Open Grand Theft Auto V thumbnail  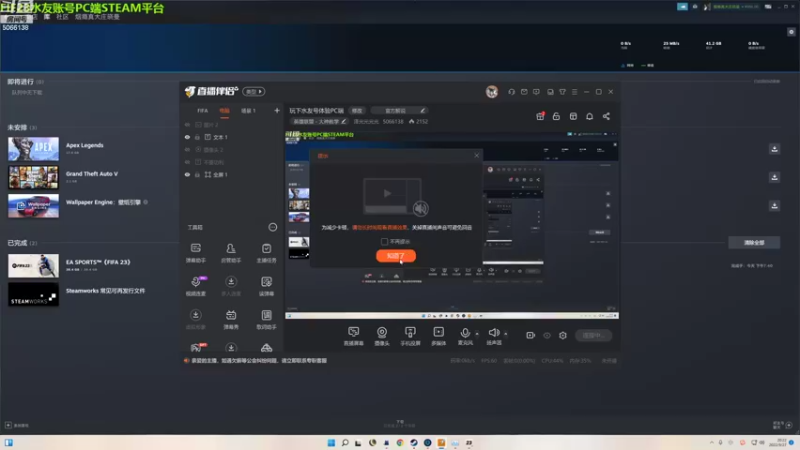(33, 178)
